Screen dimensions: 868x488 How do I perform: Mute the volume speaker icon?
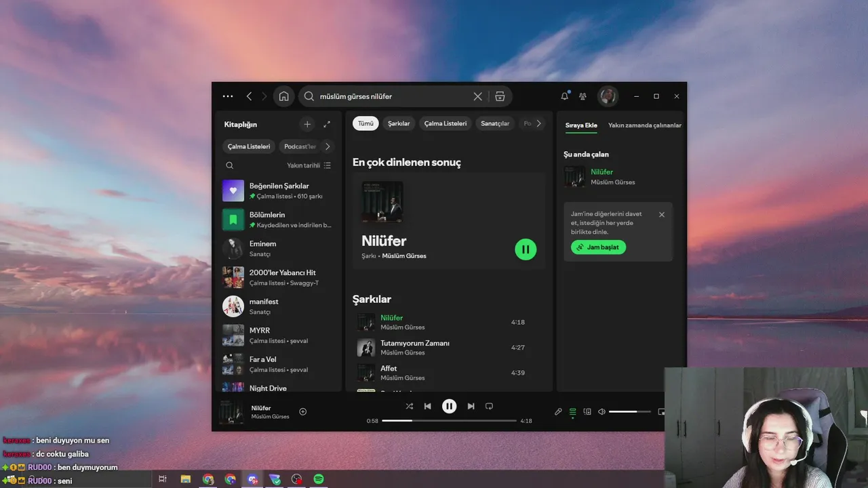coord(601,411)
